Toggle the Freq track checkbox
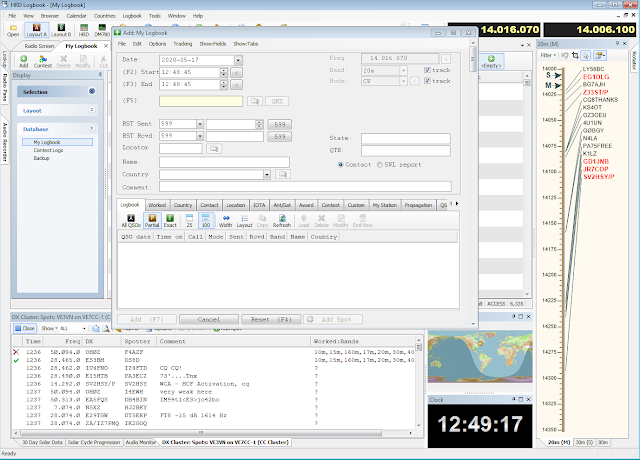640x460 pixels. coord(427,70)
